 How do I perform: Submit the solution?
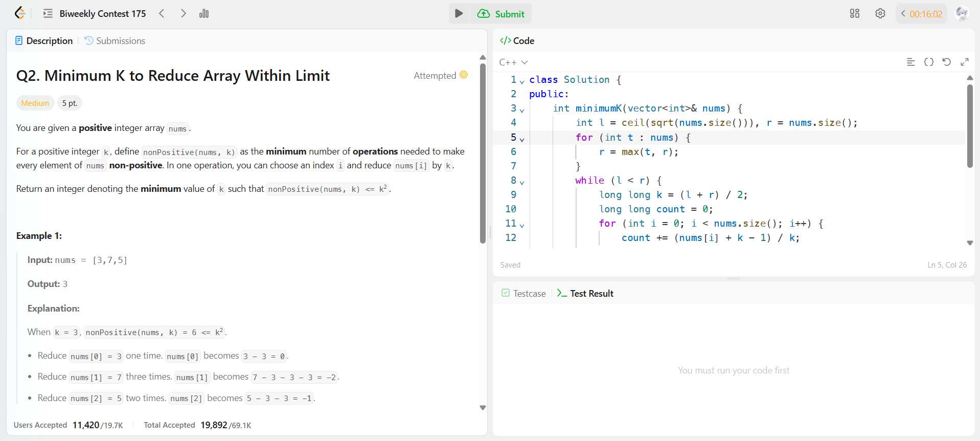click(502, 14)
